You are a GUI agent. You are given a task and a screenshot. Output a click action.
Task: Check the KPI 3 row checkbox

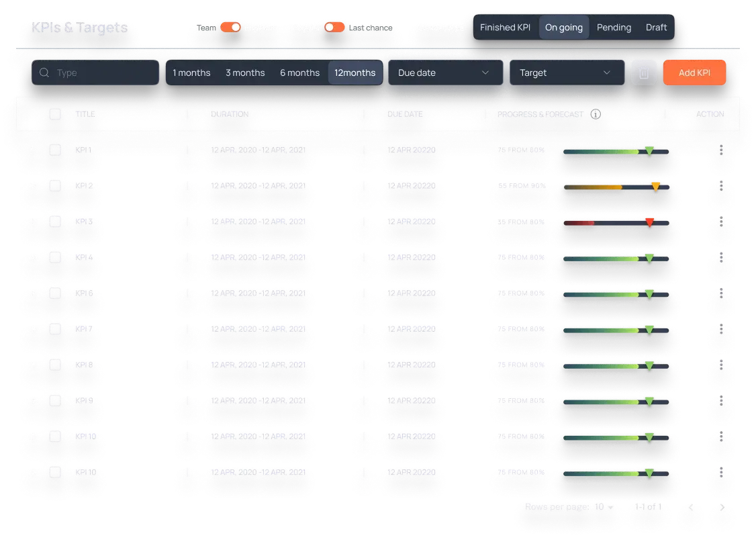(x=55, y=222)
